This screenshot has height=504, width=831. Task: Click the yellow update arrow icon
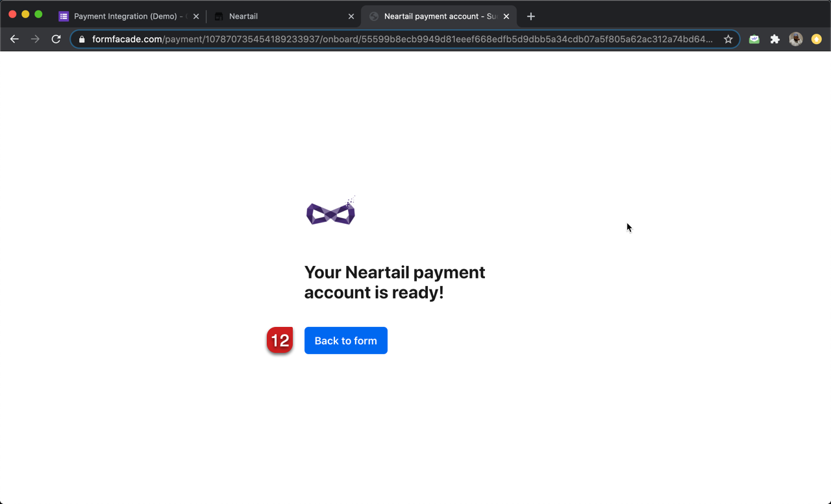coord(816,39)
